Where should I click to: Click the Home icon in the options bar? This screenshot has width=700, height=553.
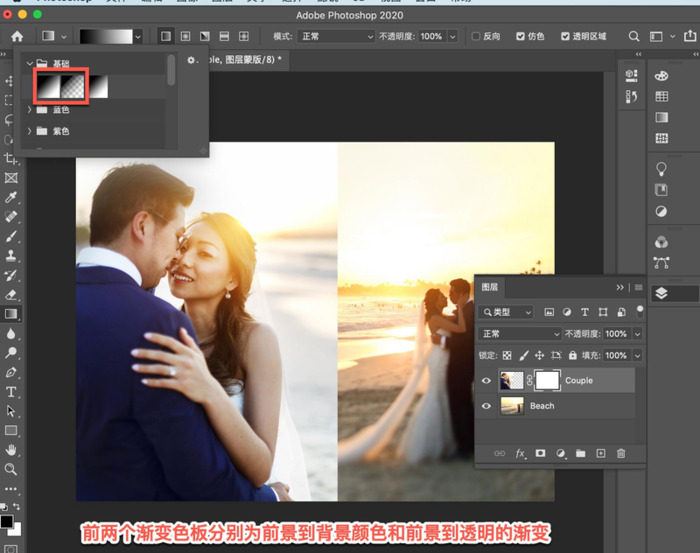[x=17, y=36]
